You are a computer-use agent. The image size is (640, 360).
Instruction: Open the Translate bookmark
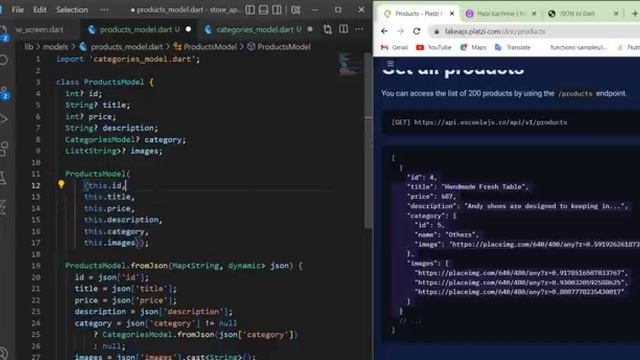click(513, 47)
